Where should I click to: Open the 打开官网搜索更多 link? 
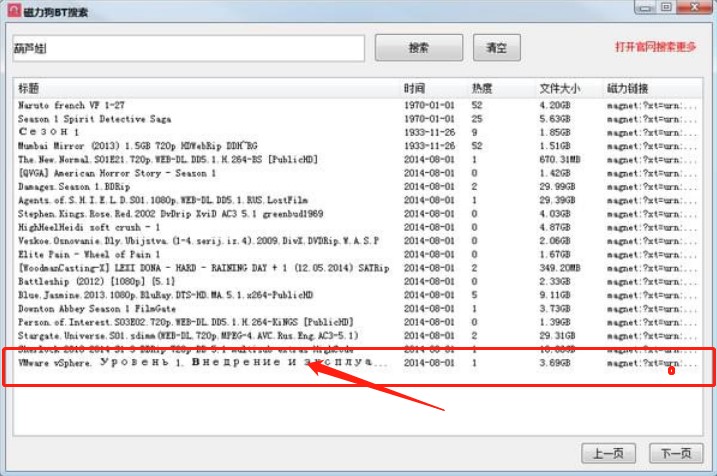[655, 47]
